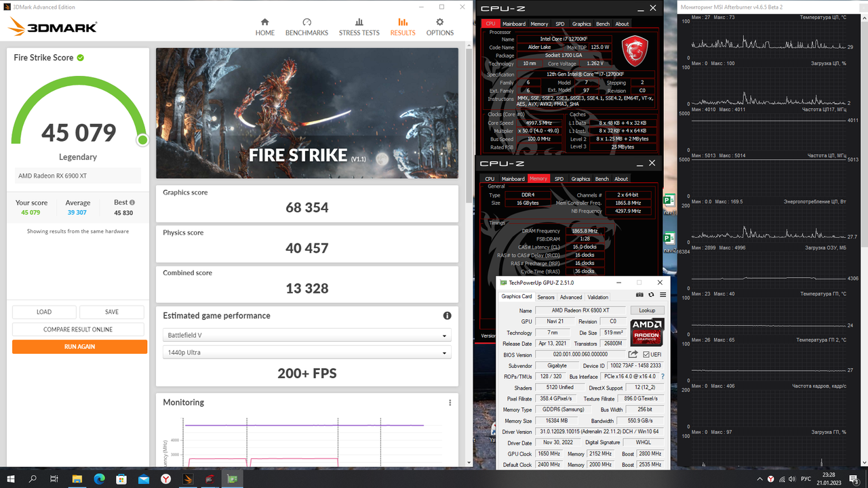Image resolution: width=868 pixels, height=488 pixels.
Task: Select Graphics Card tab in GPU-Z
Action: (x=517, y=296)
